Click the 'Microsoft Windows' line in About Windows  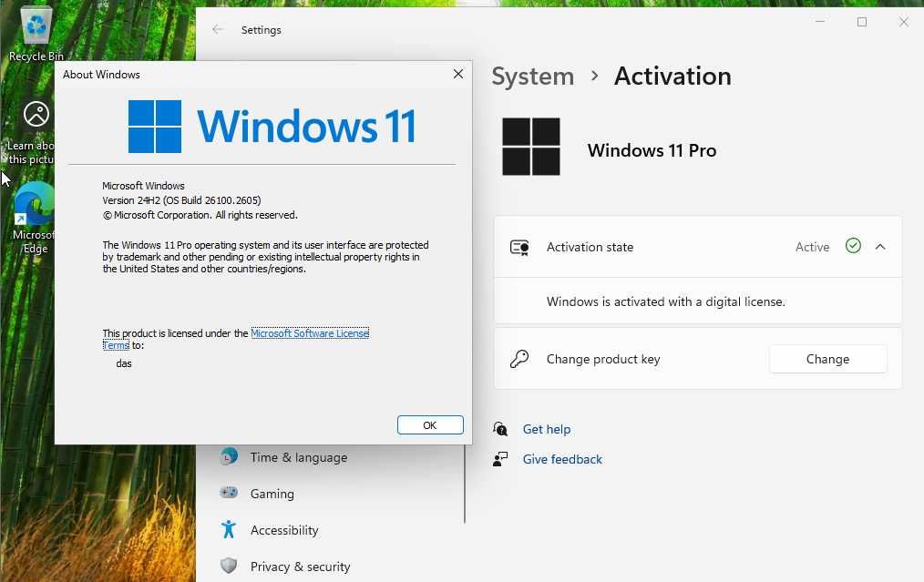tap(143, 186)
